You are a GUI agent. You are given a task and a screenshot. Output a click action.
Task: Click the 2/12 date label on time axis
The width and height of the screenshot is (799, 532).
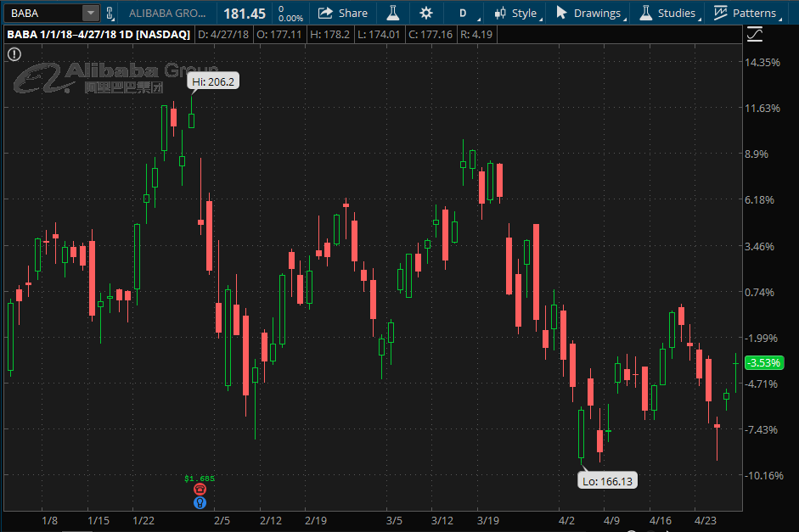pyautogui.click(x=271, y=521)
